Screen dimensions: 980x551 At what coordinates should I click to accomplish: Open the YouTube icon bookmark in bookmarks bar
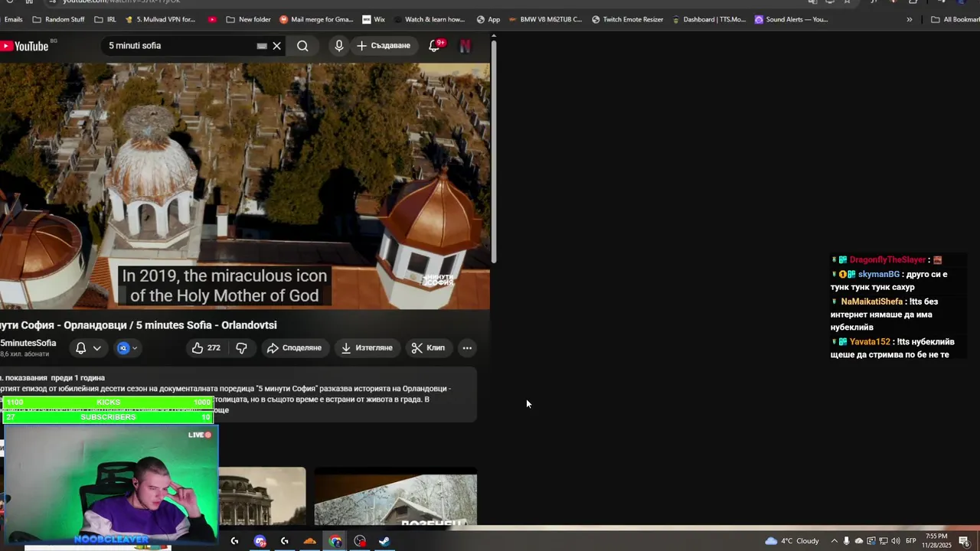point(212,20)
